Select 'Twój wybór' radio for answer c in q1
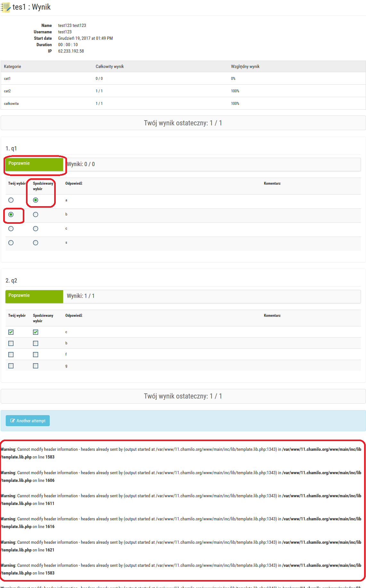This screenshot has height=588, width=366. point(11,229)
